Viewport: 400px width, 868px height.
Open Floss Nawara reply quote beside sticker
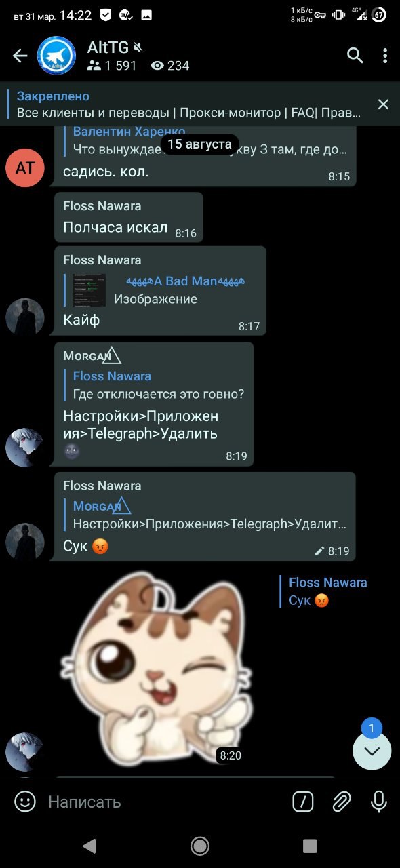pos(324,591)
